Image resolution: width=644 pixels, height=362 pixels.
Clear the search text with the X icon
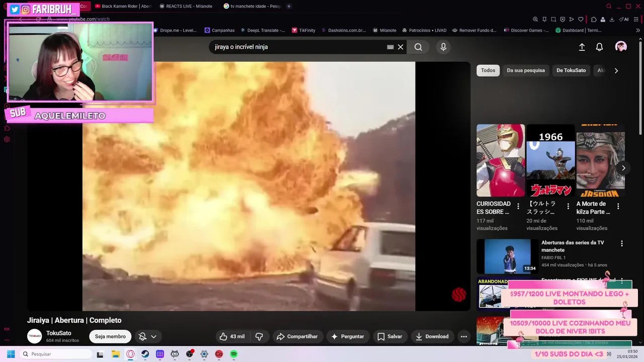point(400,47)
